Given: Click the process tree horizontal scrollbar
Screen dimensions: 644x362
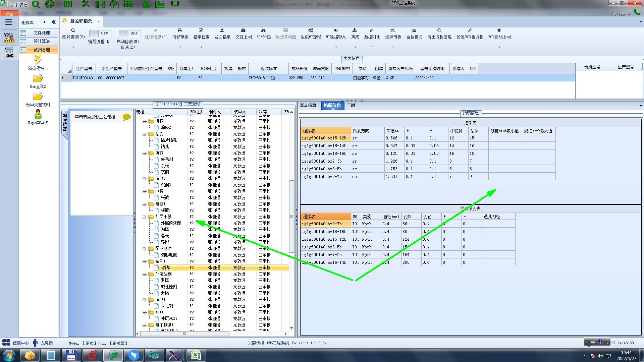Looking at the screenshot, I should tap(184, 334).
